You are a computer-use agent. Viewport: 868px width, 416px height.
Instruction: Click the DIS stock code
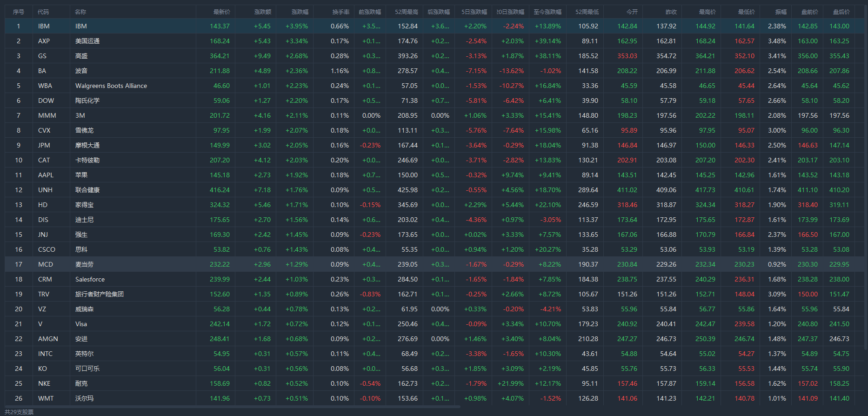click(43, 220)
